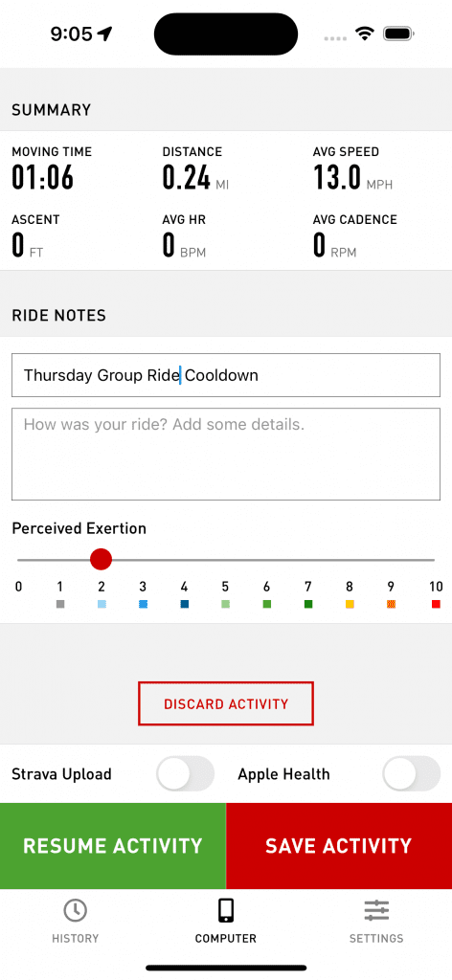Select the gray exertion level 1 swatch

[60, 604]
